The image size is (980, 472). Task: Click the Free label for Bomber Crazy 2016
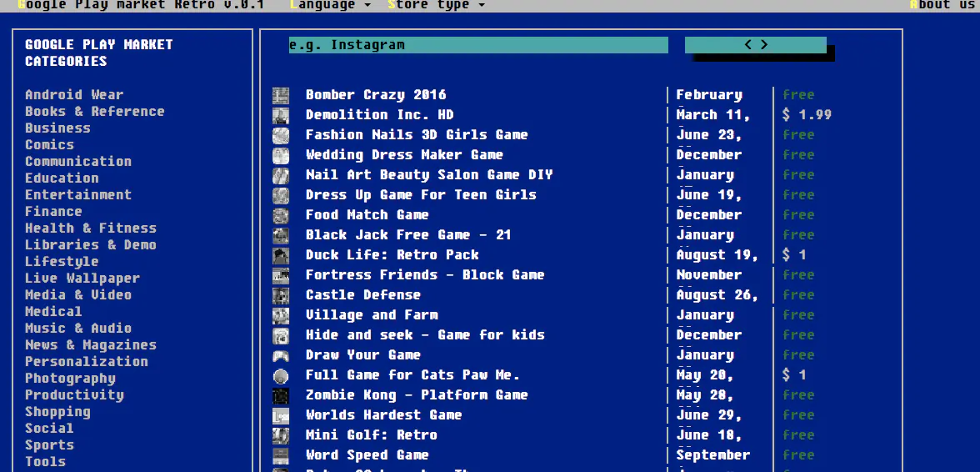pyautogui.click(x=798, y=95)
